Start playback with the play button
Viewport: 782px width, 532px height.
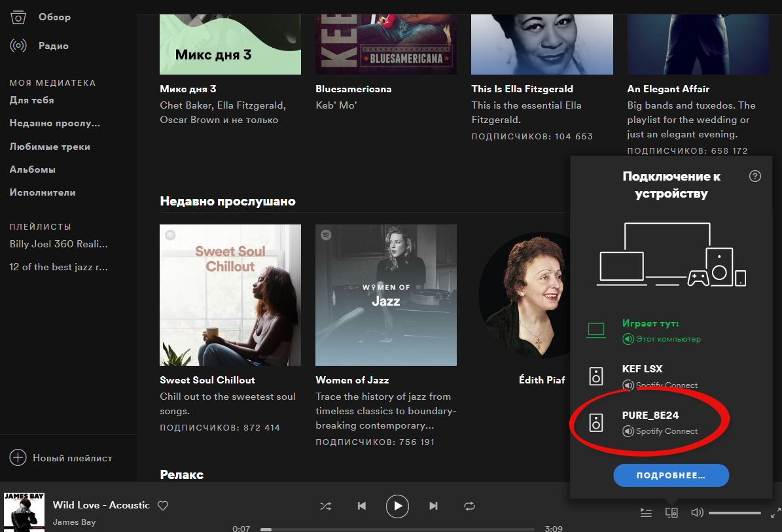click(397, 506)
